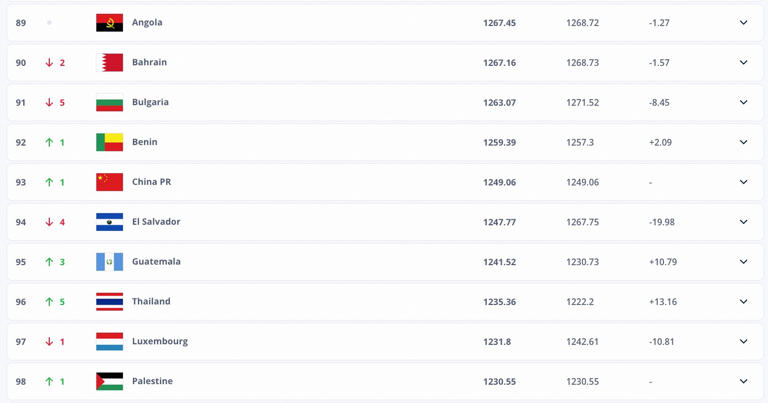Select the China PR team name

(x=151, y=182)
